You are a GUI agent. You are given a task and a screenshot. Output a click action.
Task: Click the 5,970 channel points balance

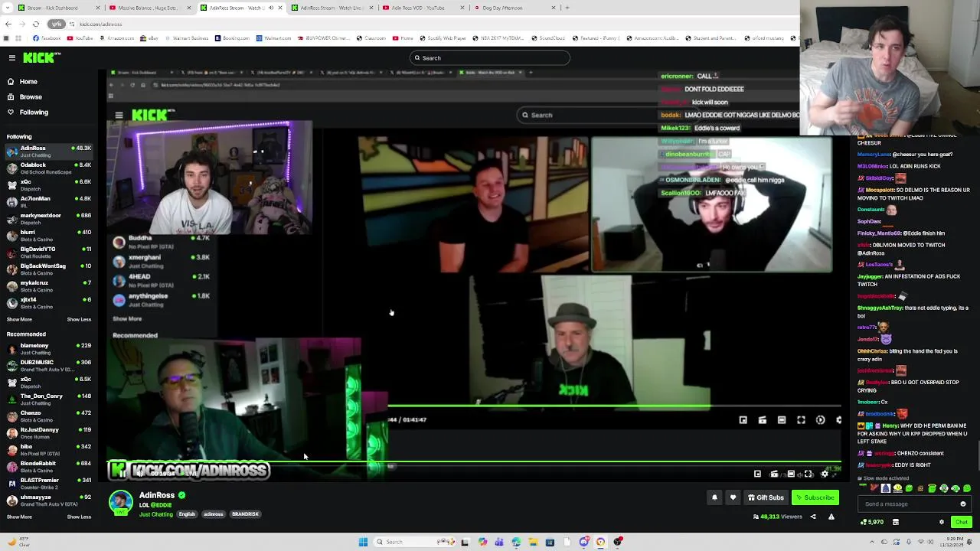tap(872, 522)
